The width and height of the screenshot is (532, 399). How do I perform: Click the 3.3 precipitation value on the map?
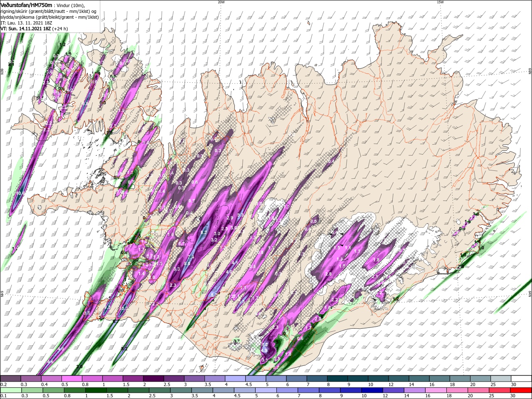[177, 269]
